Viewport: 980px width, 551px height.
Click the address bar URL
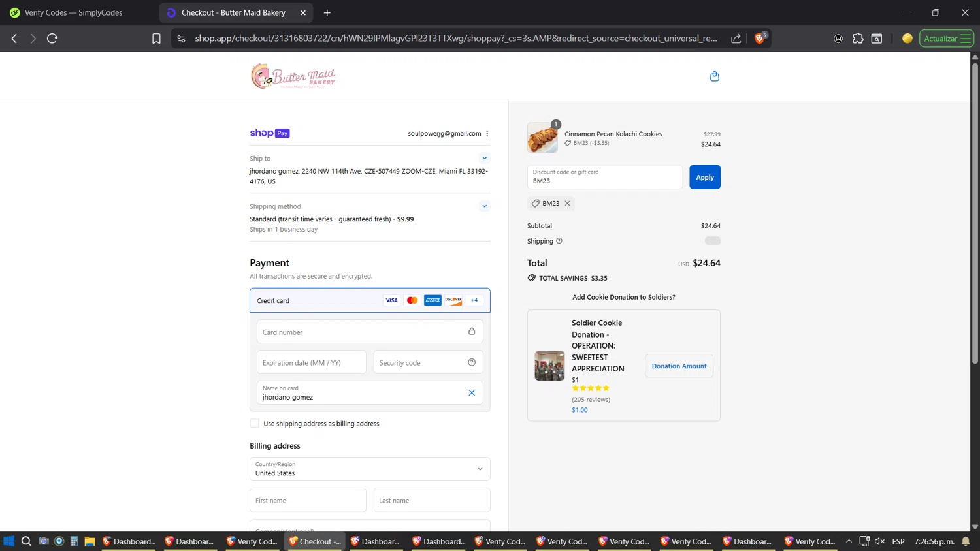coord(455,39)
